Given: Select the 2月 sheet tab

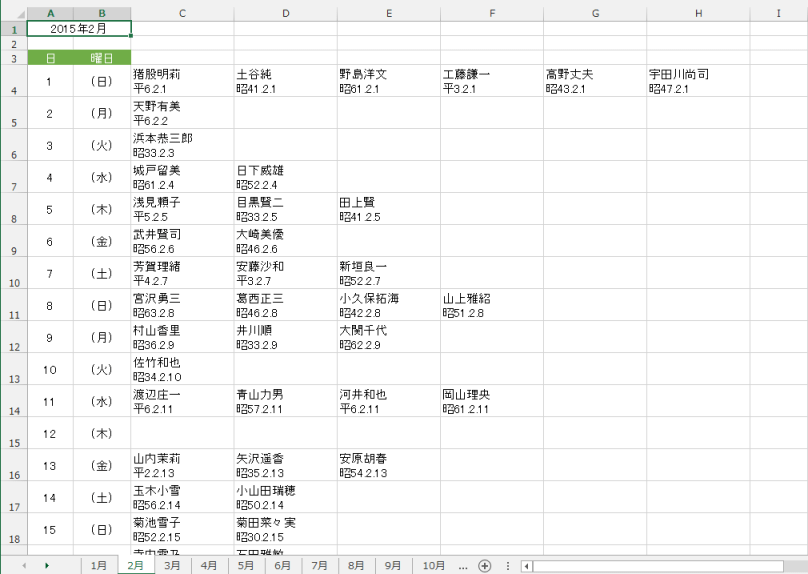Looking at the screenshot, I should coord(136,565).
